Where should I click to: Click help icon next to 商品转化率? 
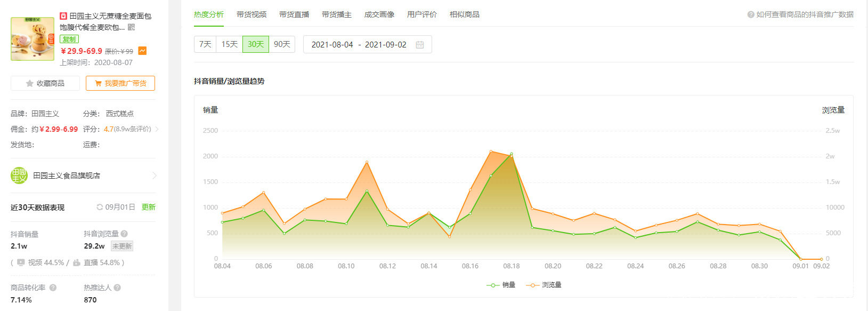coord(53,288)
